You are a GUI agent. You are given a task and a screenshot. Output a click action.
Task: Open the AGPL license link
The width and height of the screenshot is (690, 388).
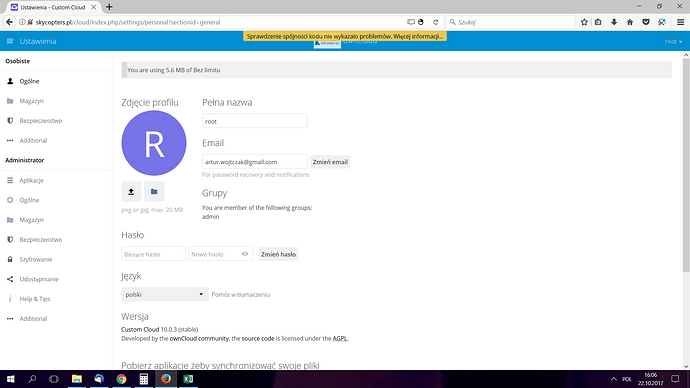coord(340,339)
